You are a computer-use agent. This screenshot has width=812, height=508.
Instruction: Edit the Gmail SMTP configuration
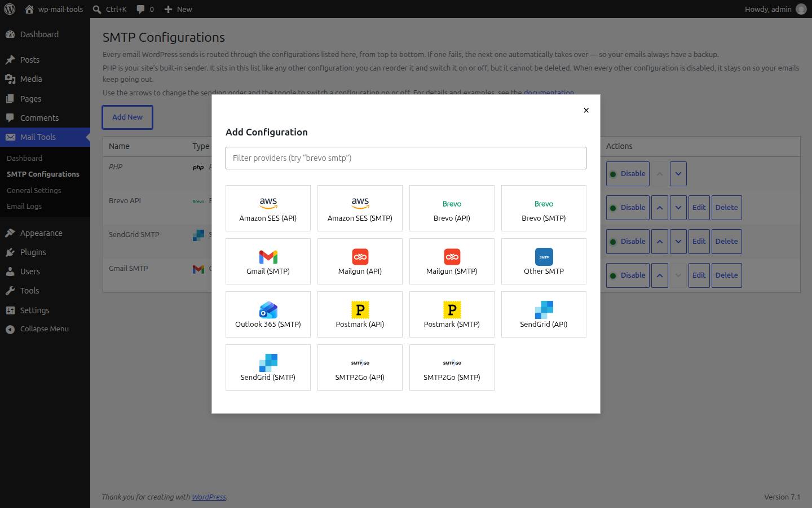coord(699,275)
